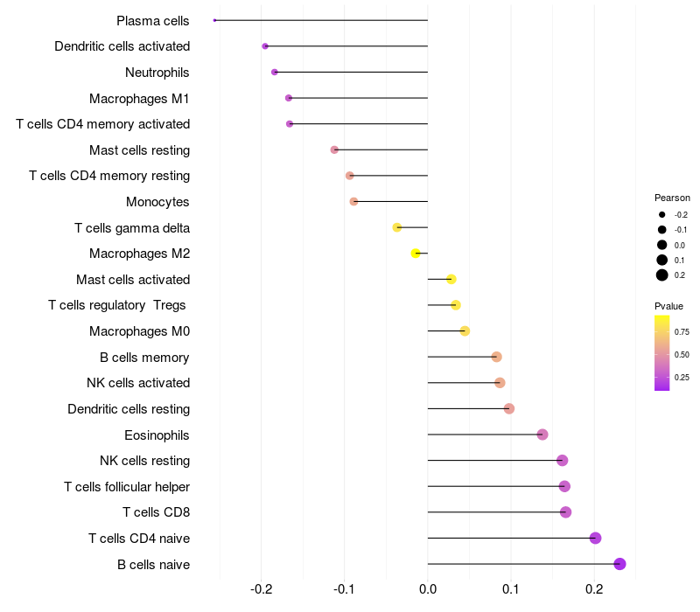The height and width of the screenshot is (612, 700).
Task: Click the 0.0 x-axis tick label
Action: coord(428,589)
